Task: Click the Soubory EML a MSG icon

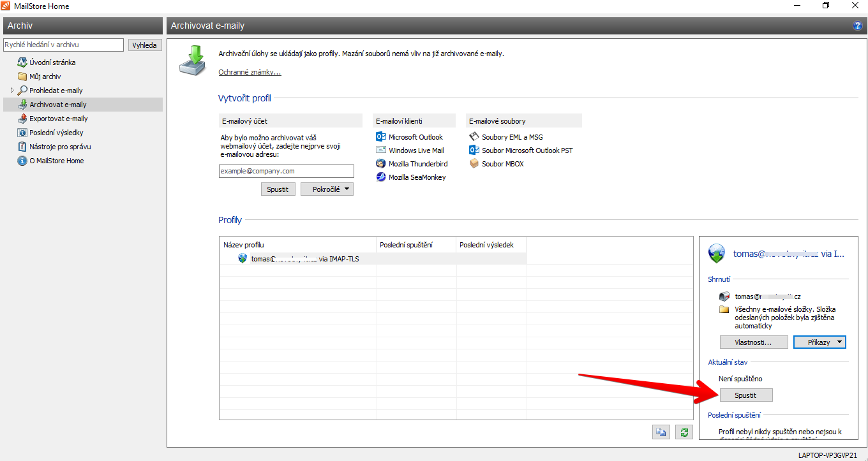Action: 474,137
